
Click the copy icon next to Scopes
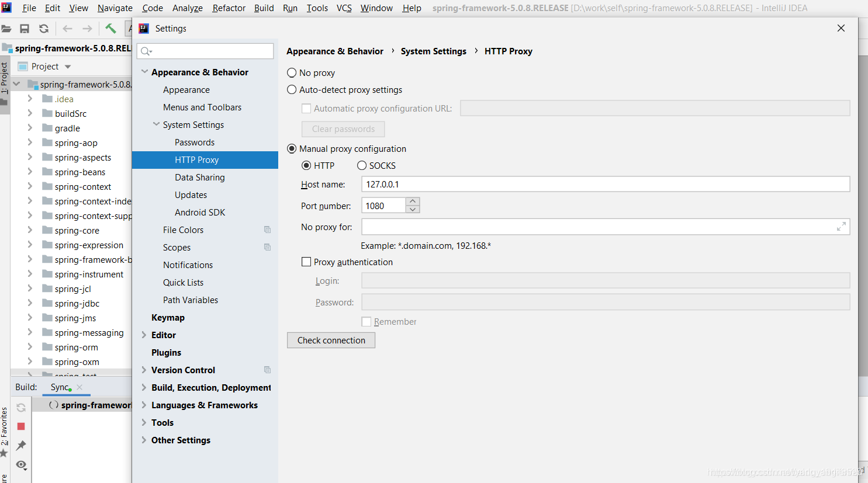pos(267,247)
